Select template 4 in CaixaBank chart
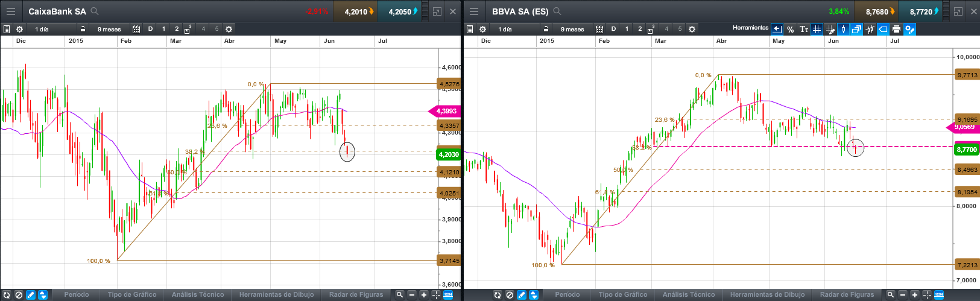The image size is (980, 301). 203,29
